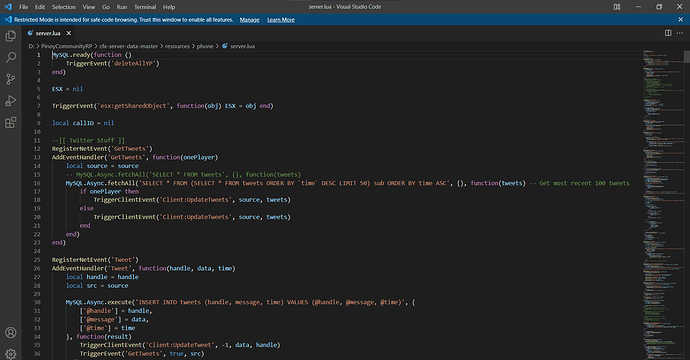The width and height of the screenshot is (690, 360).
Task: Expand the 'resources' breadcrumb folder
Action: tap(177, 46)
